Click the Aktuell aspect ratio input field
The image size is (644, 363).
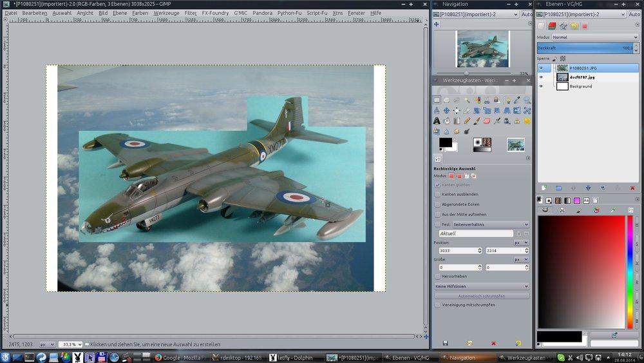point(476,233)
